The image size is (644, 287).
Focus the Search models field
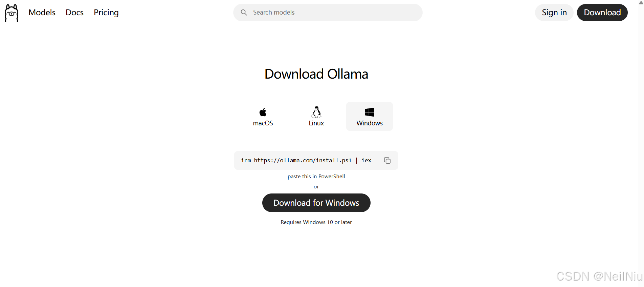(x=328, y=13)
